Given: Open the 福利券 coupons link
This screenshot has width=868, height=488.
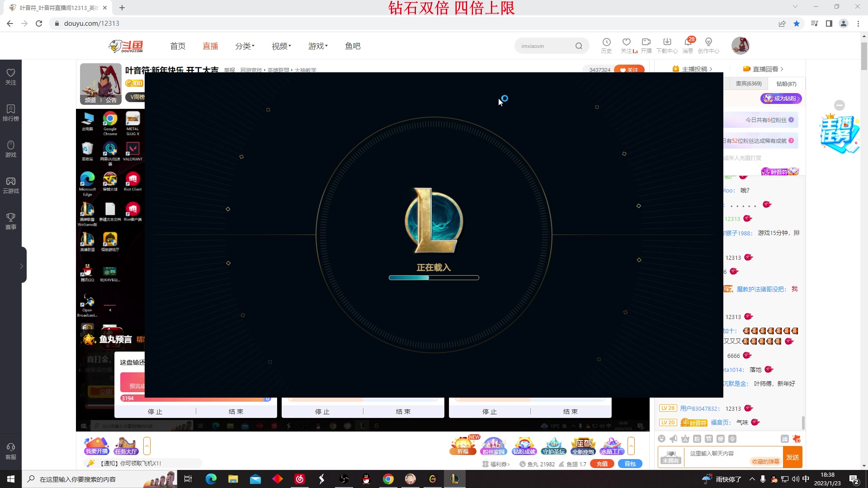Looking at the screenshot, I should pyautogui.click(x=496, y=464).
